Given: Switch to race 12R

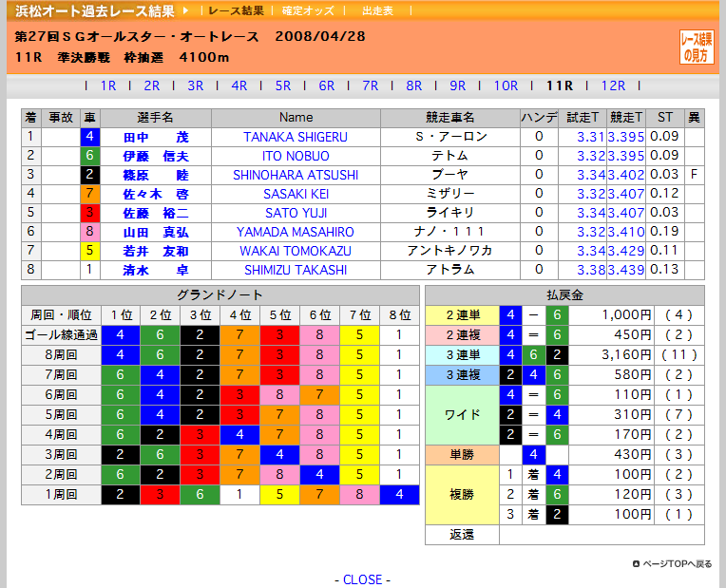Looking at the screenshot, I should point(613,85).
